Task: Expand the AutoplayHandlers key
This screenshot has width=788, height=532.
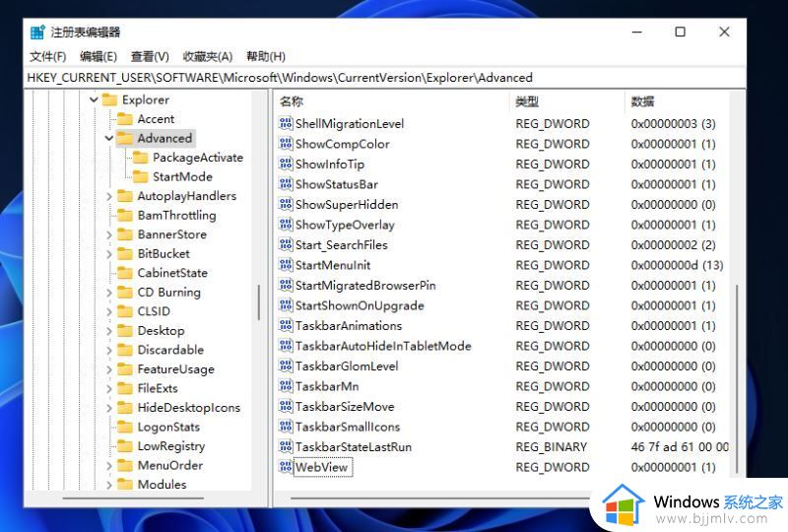Action: pos(109,196)
